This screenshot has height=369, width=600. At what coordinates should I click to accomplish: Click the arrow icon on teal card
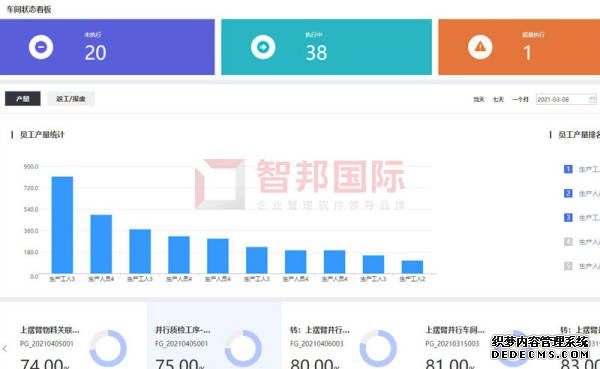(263, 47)
